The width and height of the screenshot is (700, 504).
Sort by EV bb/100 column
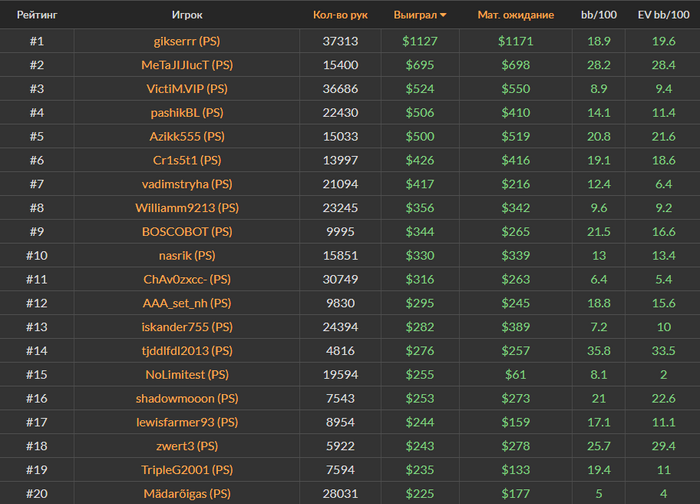pyautogui.click(x=663, y=15)
